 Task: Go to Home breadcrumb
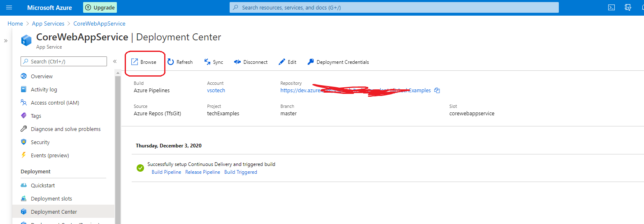15,23
